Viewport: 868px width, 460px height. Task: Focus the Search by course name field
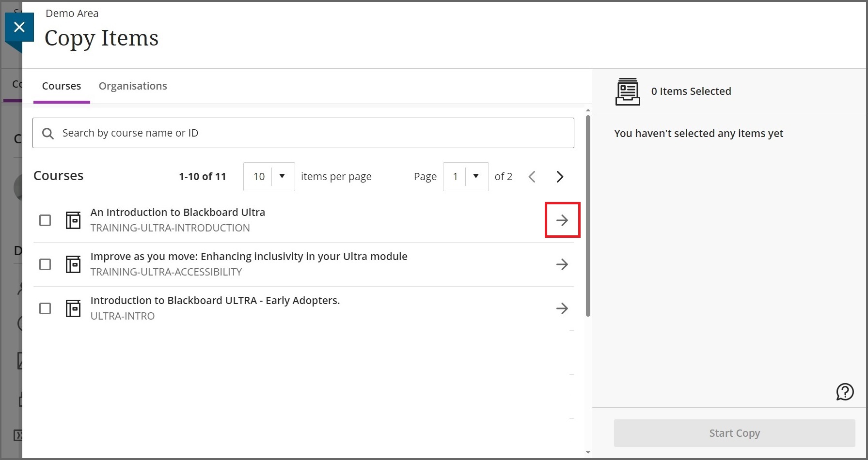pos(310,133)
